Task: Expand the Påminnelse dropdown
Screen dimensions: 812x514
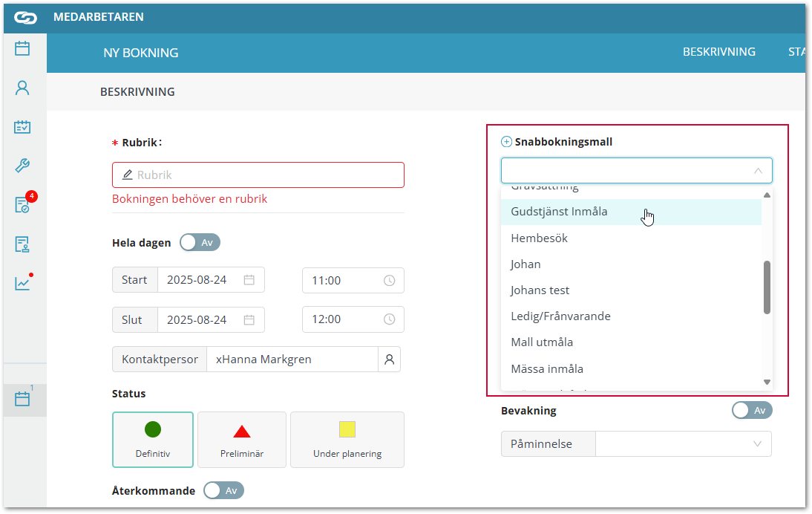Action: (684, 444)
